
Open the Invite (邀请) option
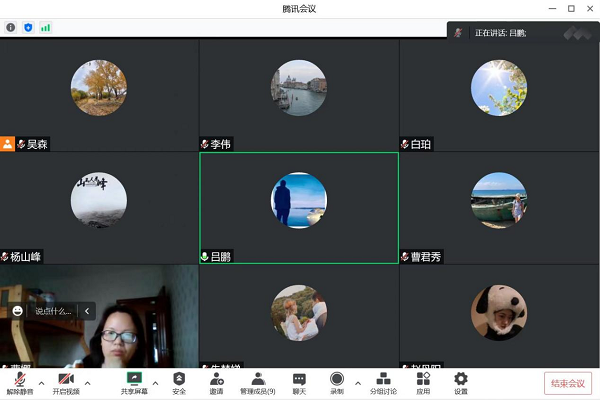point(216,383)
